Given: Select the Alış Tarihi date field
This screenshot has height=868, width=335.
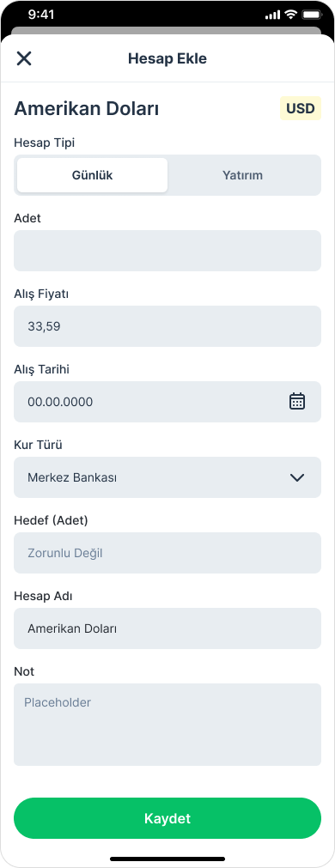Looking at the screenshot, I should click(167, 401).
